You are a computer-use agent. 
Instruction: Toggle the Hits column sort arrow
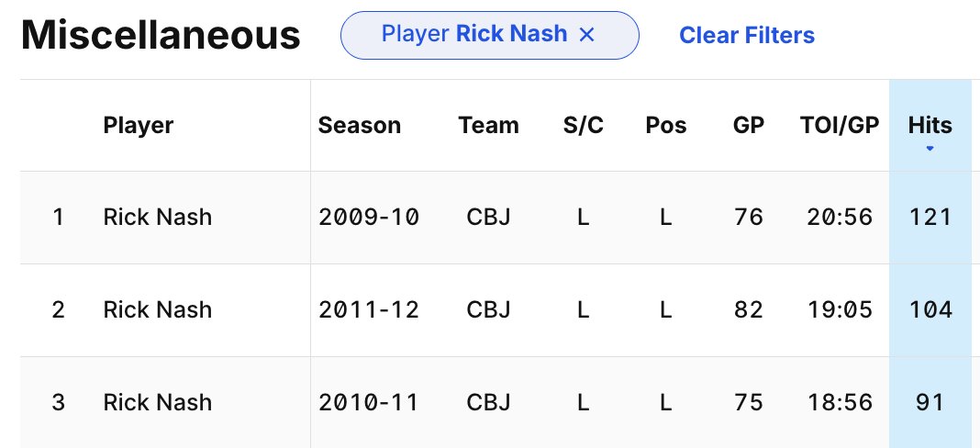click(930, 149)
